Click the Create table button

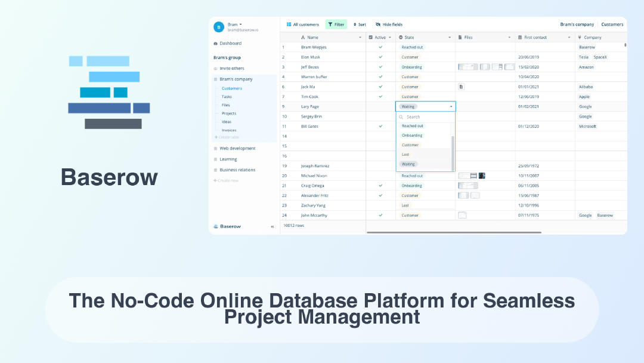pyautogui.click(x=228, y=137)
